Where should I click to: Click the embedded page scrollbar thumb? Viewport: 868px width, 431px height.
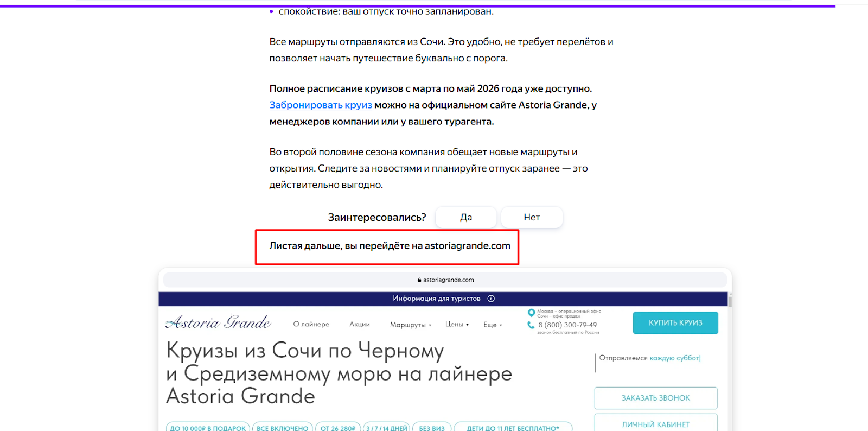(730, 301)
